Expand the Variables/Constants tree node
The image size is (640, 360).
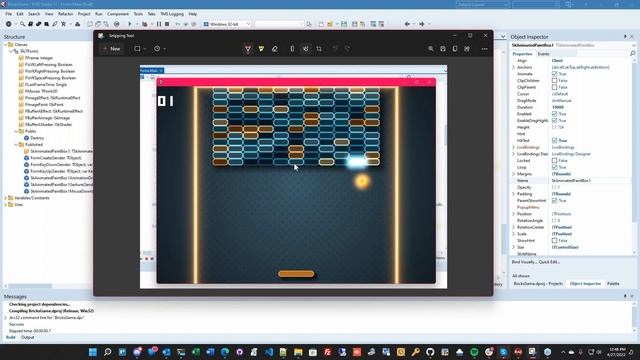6,198
